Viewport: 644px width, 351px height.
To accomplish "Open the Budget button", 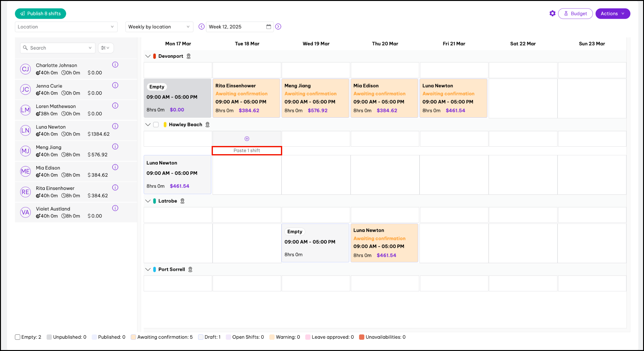I will coord(575,13).
